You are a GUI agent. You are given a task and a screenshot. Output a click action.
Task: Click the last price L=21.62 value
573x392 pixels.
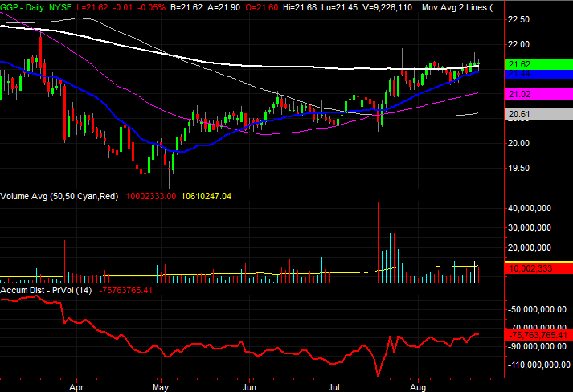[x=92, y=7]
